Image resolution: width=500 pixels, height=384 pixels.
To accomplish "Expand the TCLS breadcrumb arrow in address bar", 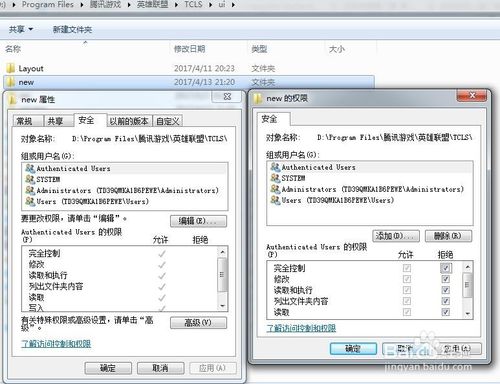I will [x=211, y=5].
